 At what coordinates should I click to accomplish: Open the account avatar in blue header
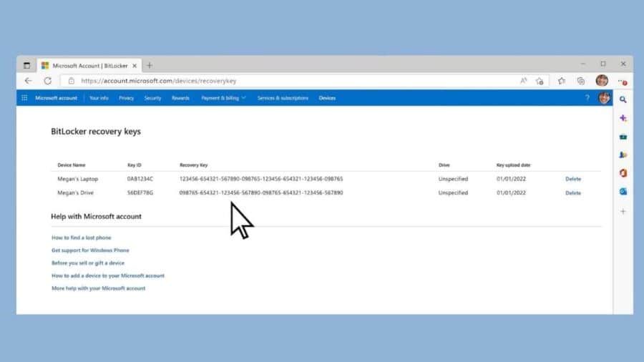[604, 98]
